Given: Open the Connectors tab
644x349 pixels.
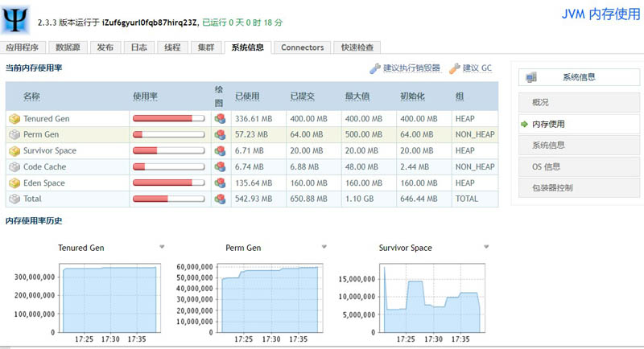Looking at the screenshot, I should (303, 47).
